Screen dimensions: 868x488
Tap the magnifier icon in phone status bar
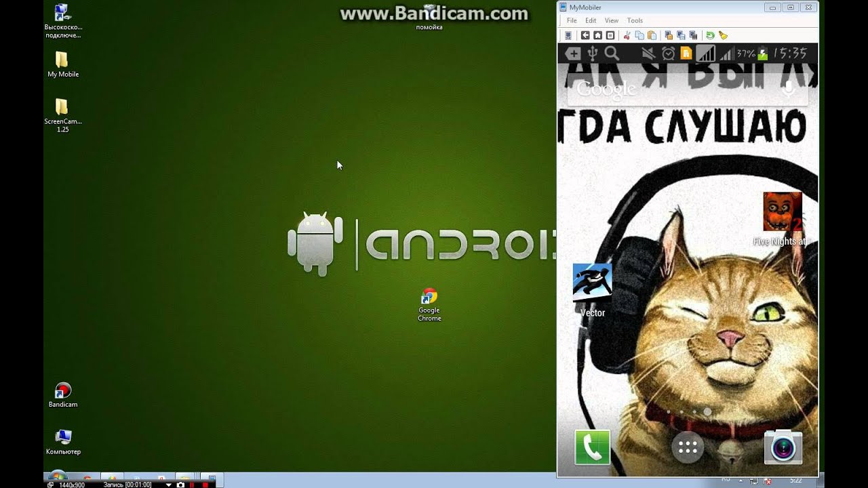(612, 54)
